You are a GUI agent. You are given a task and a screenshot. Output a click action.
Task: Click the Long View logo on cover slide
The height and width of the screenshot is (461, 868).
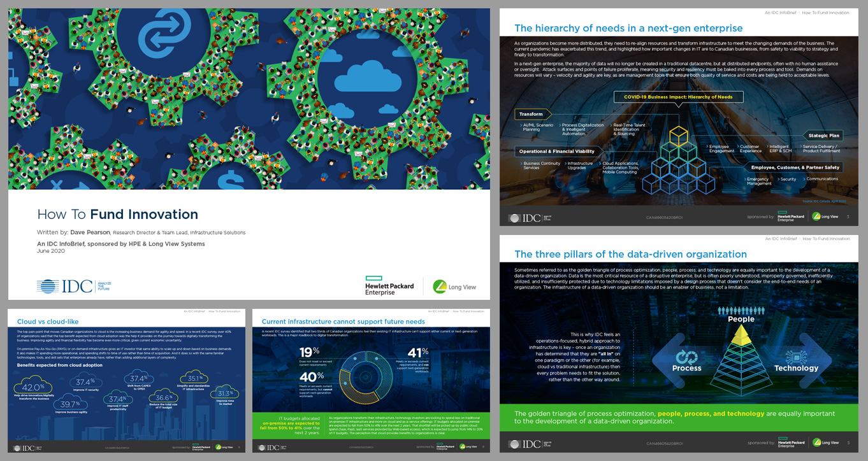(454, 287)
